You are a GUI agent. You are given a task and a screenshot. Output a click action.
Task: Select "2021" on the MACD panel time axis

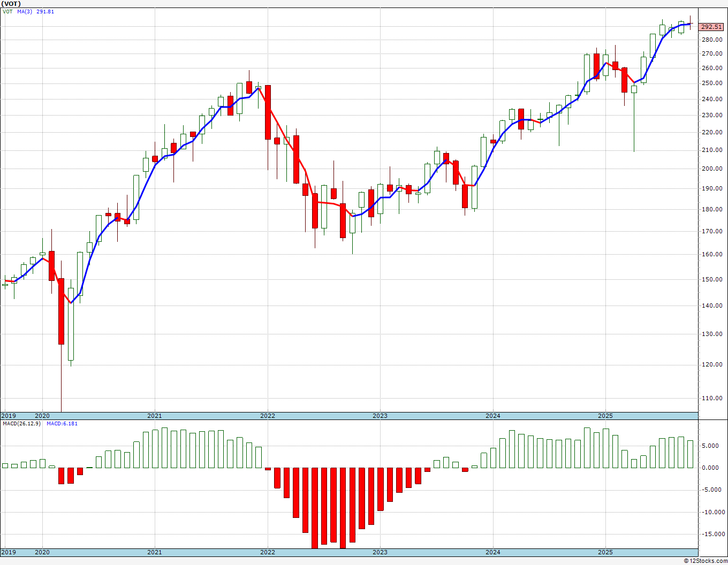point(154,552)
